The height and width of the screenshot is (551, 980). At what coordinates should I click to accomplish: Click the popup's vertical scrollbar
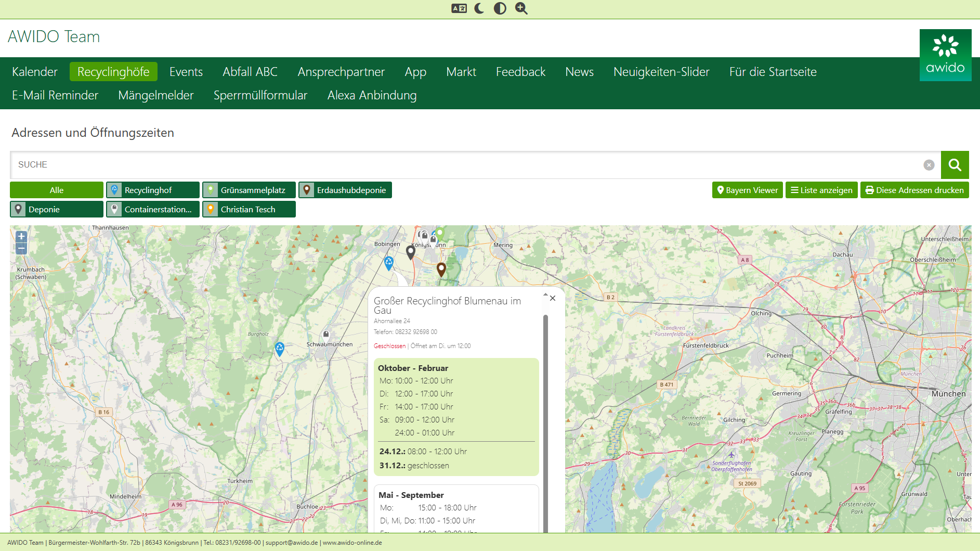tap(545, 416)
